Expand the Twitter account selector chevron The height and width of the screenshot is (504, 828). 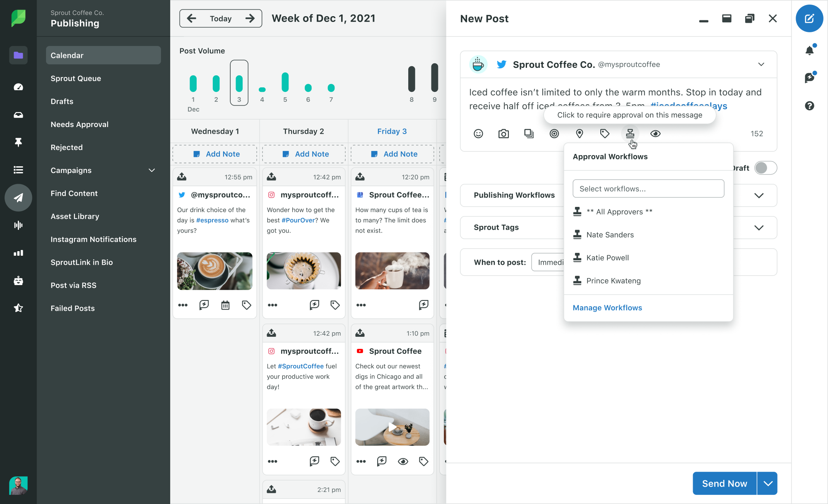(761, 64)
